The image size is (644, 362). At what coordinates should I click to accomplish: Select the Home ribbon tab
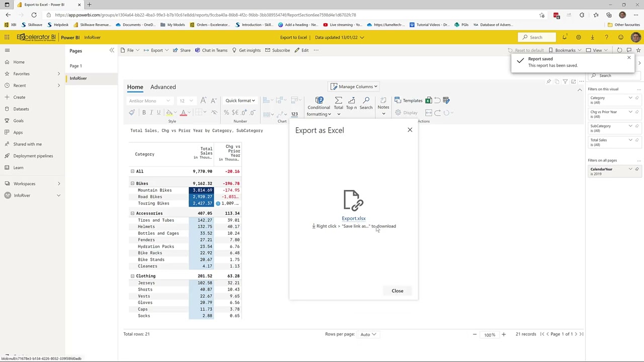point(135,87)
